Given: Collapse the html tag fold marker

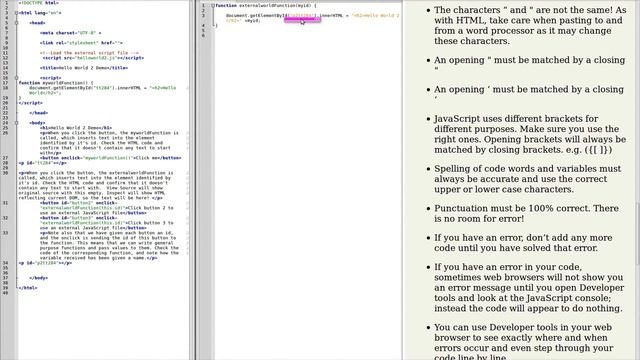Looking at the screenshot, I should coord(16,13).
